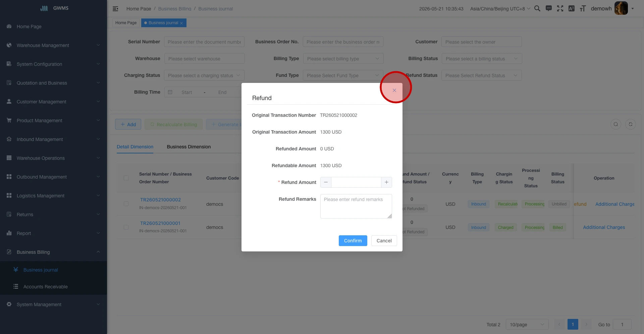The image size is (644, 334).
Task: Close the Business journal tab via its x
Action: pos(181,23)
